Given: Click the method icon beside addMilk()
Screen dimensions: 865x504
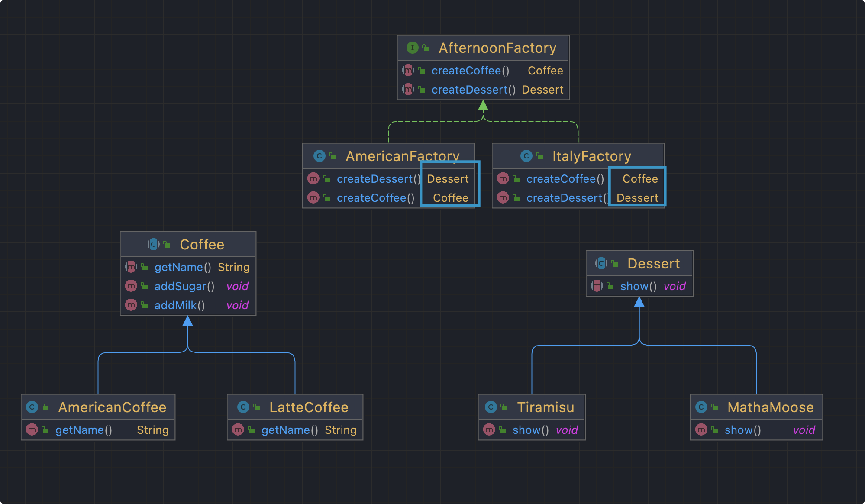Looking at the screenshot, I should 131,305.
